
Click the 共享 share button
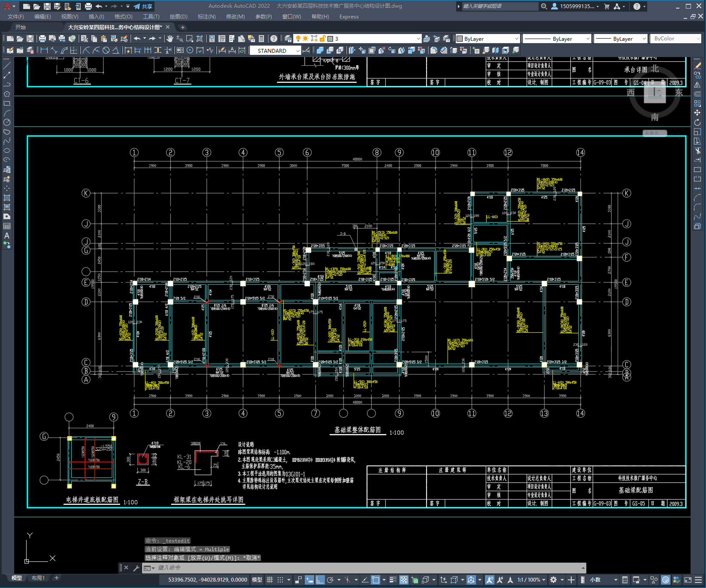coord(143,6)
